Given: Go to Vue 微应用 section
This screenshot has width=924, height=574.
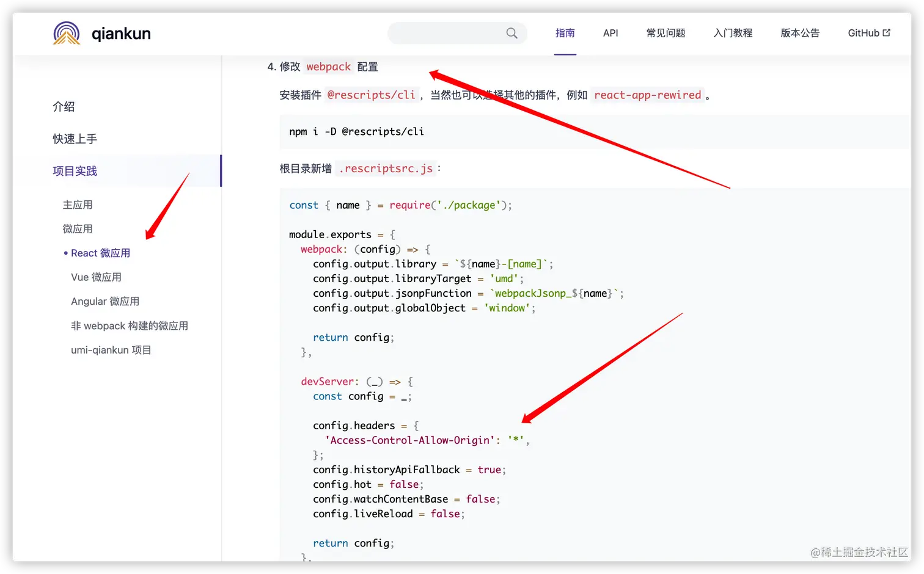Looking at the screenshot, I should 96,277.
